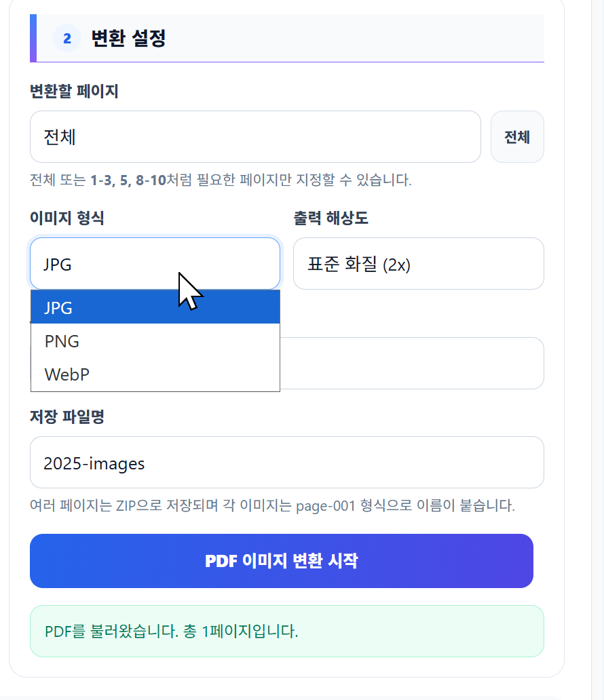Focus the 변환할 페이지 input field
This screenshot has width=604, height=700.
[x=256, y=137]
